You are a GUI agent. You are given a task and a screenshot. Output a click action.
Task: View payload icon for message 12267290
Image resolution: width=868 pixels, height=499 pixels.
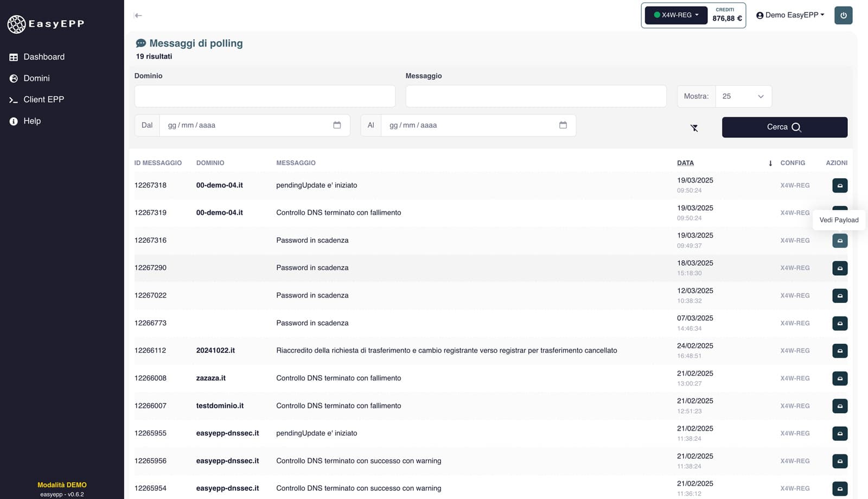coord(839,268)
